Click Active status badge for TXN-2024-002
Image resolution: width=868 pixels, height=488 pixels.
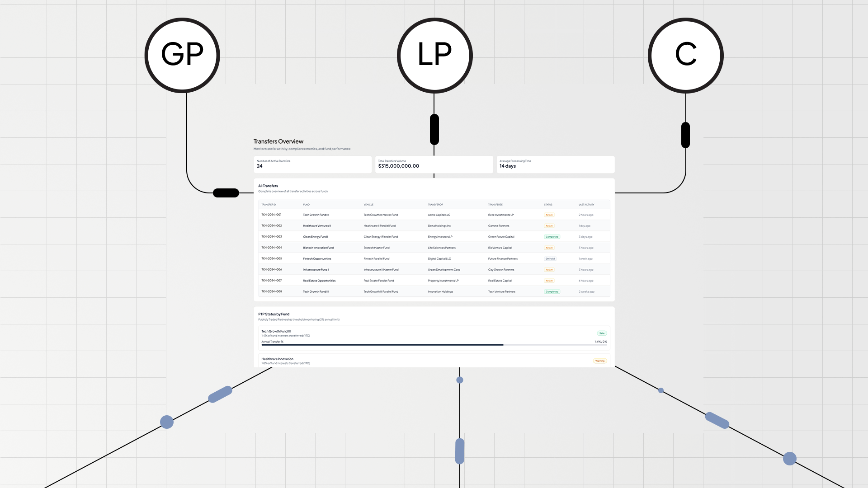pyautogui.click(x=549, y=226)
